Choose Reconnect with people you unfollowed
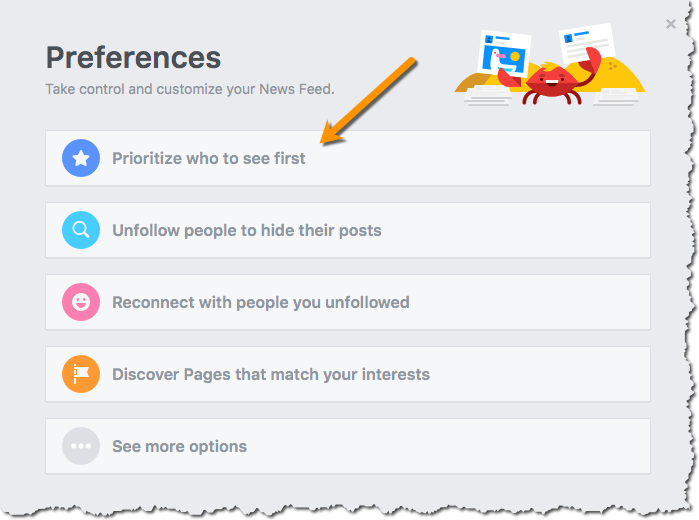The height and width of the screenshot is (520, 699). point(261,302)
